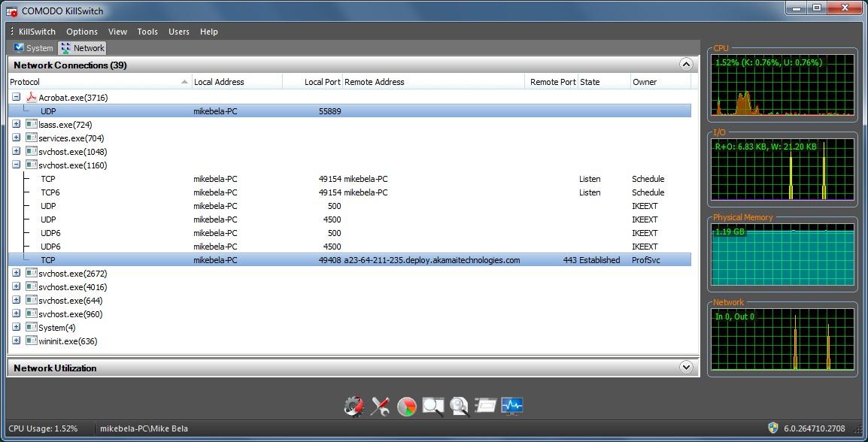The image size is (868, 442).
Task: Click CPU Usage 1.52% in status bar
Action: pos(43,428)
